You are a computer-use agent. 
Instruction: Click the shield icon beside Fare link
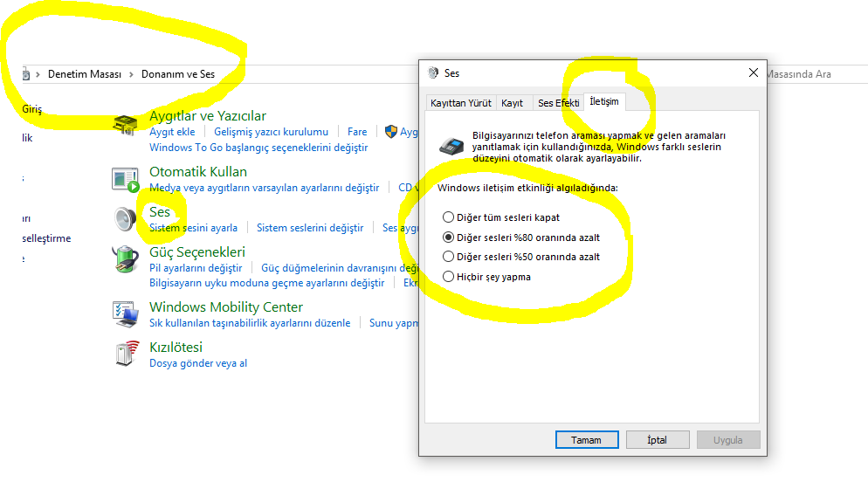tap(391, 132)
